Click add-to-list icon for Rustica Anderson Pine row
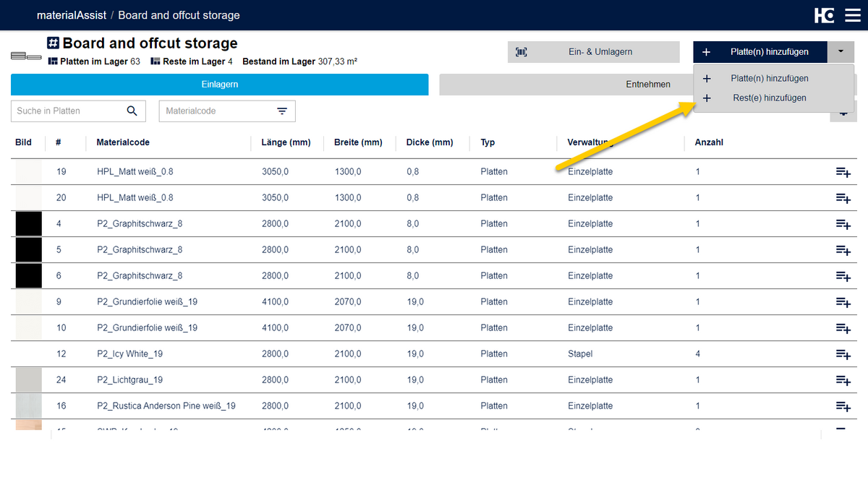This screenshot has width=868, height=488. tap(843, 406)
